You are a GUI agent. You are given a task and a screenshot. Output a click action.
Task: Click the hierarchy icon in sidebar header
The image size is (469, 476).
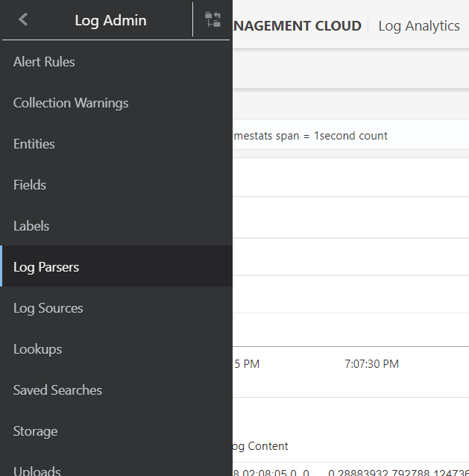(x=213, y=20)
